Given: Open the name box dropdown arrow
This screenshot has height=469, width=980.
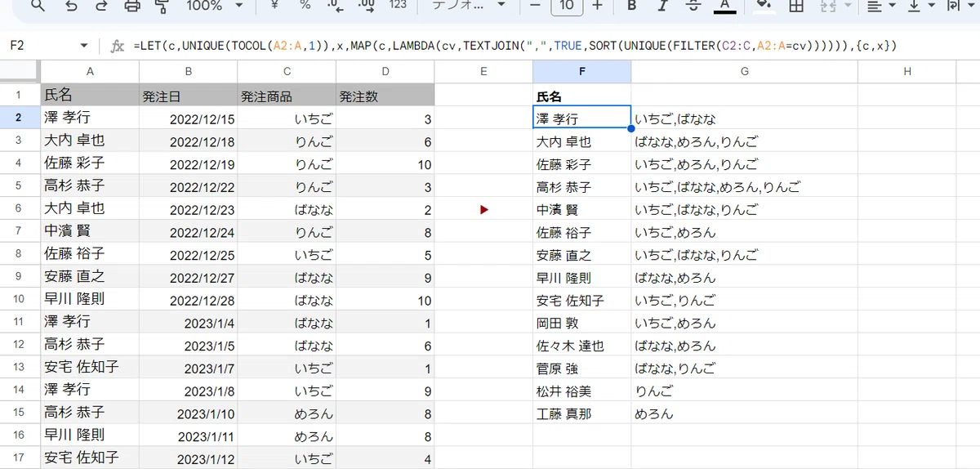Looking at the screenshot, I should [x=84, y=45].
